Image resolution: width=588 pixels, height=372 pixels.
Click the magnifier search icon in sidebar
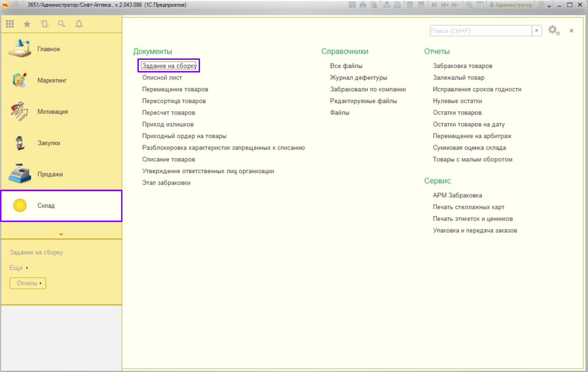[62, 24]
